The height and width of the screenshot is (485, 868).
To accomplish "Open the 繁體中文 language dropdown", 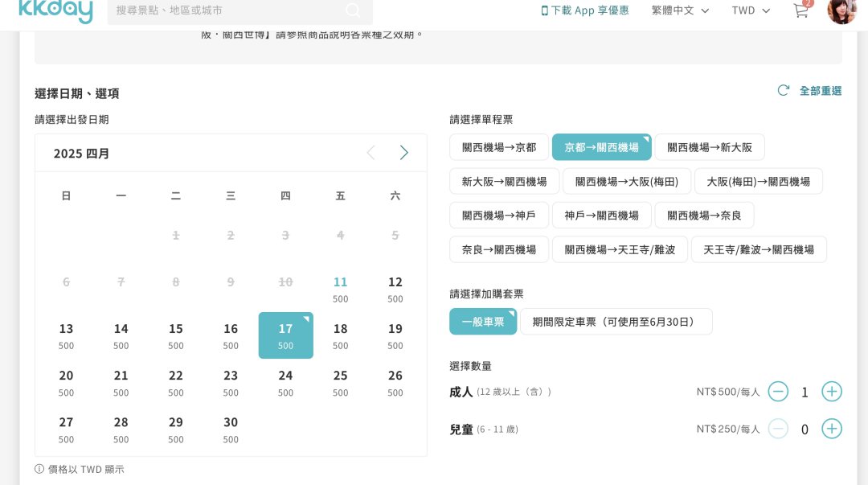I will coord(680,10).
